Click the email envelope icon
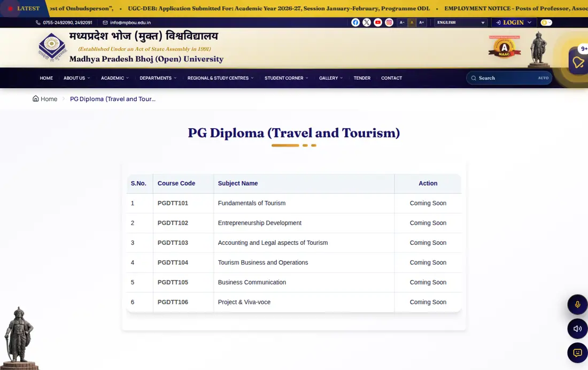Viewport: 588px width, 370px height. coord(105,22)
